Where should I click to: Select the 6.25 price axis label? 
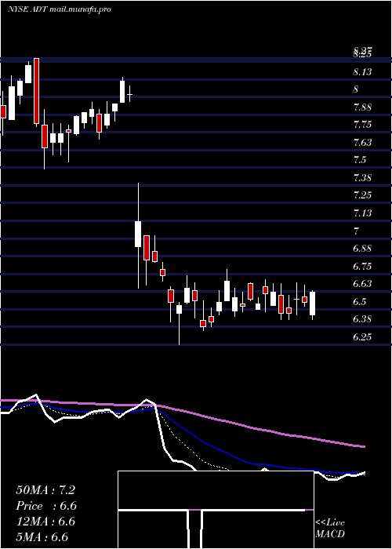tap(362, 337)
